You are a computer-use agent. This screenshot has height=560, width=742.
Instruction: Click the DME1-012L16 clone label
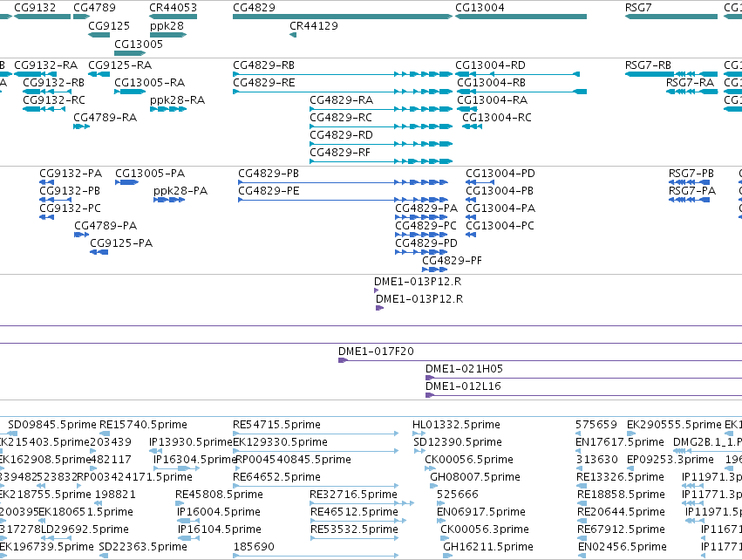(463, 386)
